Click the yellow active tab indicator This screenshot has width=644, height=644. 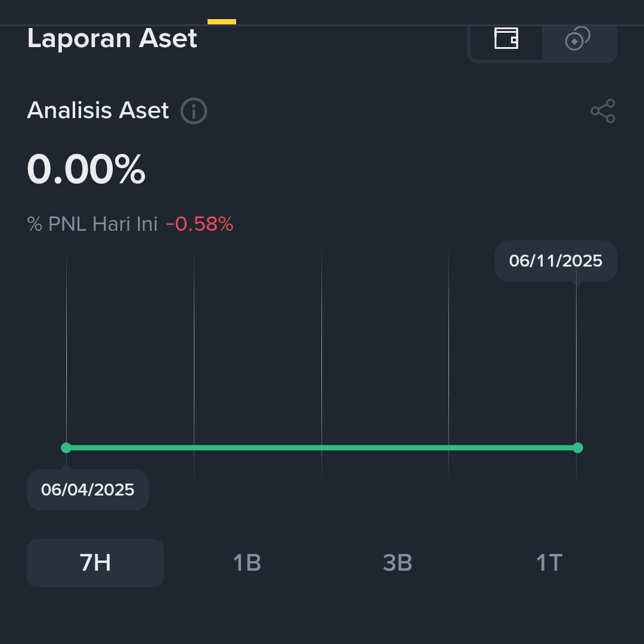click(x=222, y=22)
